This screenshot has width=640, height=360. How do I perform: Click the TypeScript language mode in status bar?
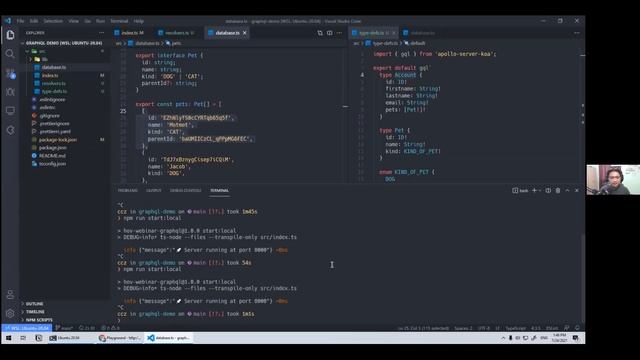click(x=516, y=328)
